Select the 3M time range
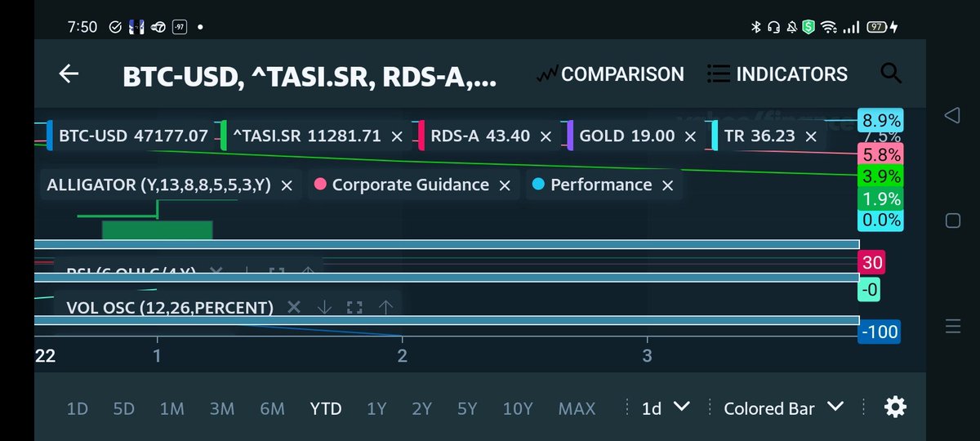980x441 pixels. click(x=221, y=408)
